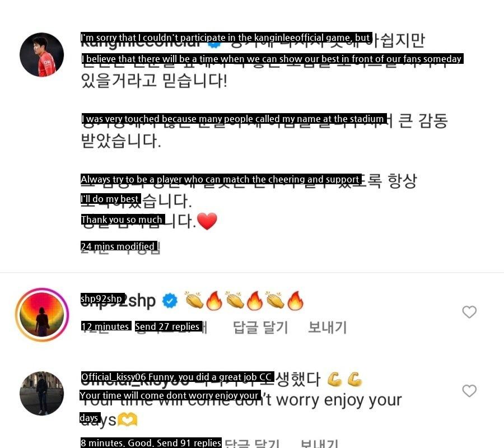
Task: Click the yellow heart emoji after 'days'
Action: tap(128, 419)
